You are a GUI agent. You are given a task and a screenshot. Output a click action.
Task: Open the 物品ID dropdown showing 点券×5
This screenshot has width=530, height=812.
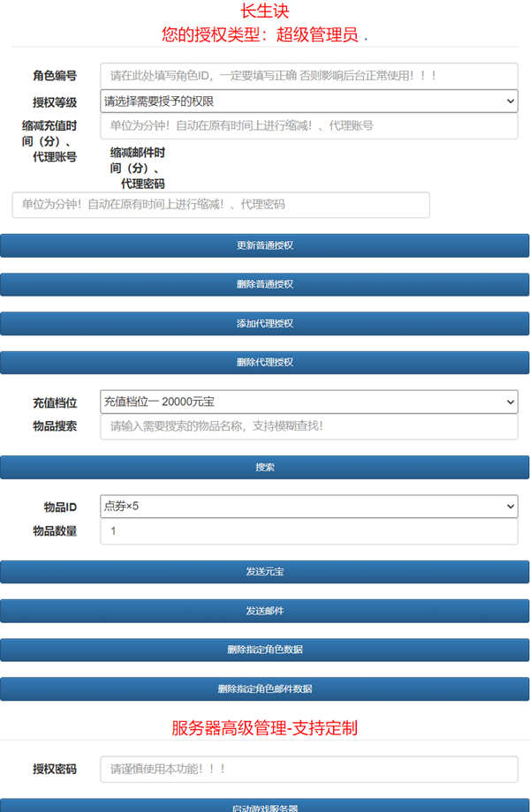(308, 507)
